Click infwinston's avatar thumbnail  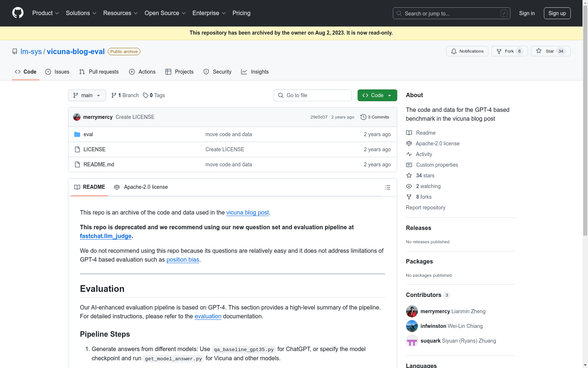tap(412, 326)
